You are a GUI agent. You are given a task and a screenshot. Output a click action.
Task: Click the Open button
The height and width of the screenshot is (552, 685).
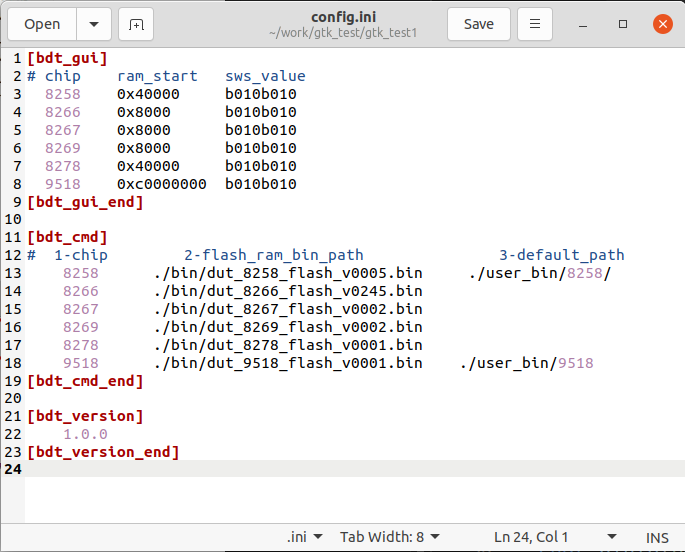(42, 24)
